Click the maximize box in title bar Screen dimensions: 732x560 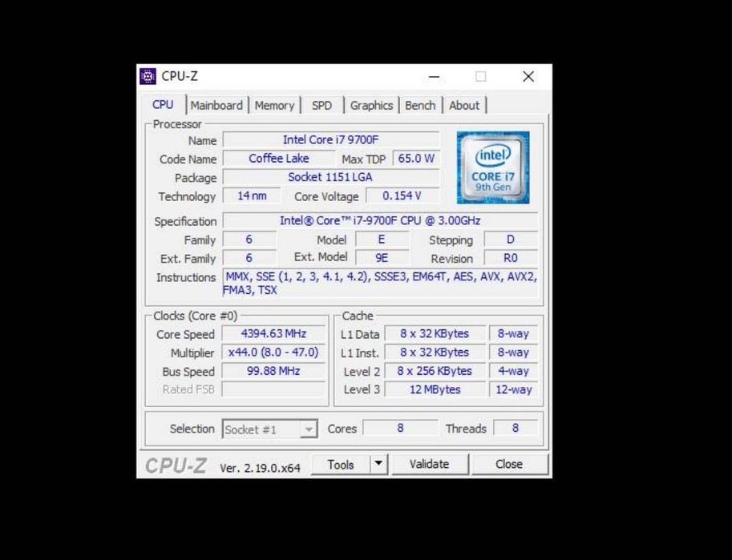pyautogui.click(x=481, y=77)
